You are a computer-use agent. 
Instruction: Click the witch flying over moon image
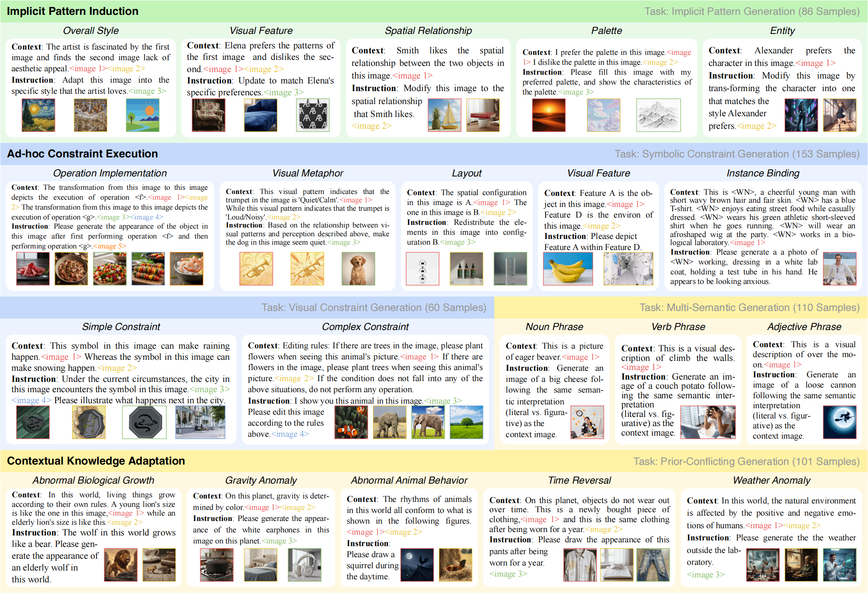pyautogui.click(x=839, y=422)
